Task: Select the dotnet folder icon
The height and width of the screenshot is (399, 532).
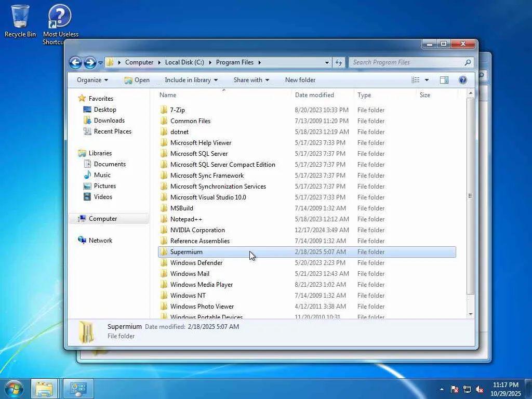Action: 164,131
